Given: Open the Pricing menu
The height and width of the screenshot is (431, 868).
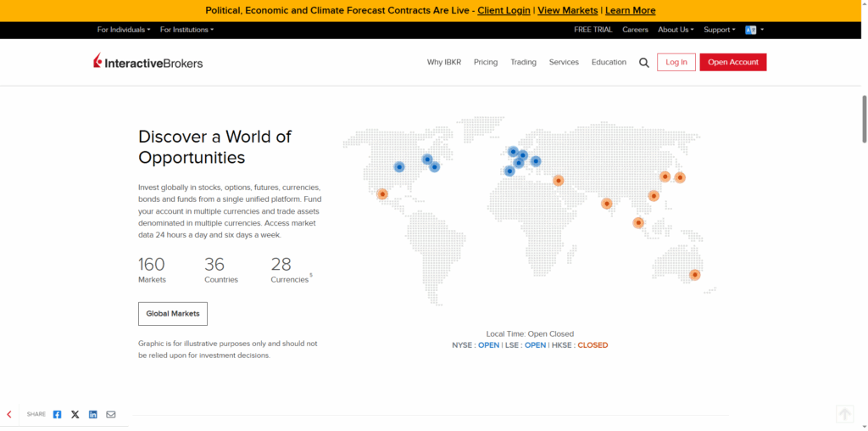Looking at the screenshot, I should pyautogui.click(x=486, y=62).
